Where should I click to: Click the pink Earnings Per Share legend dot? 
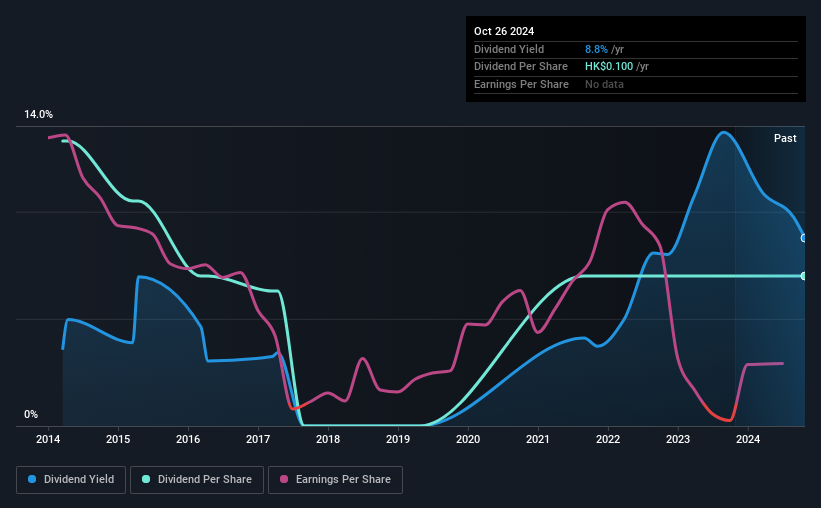click(x=284, y=479)
